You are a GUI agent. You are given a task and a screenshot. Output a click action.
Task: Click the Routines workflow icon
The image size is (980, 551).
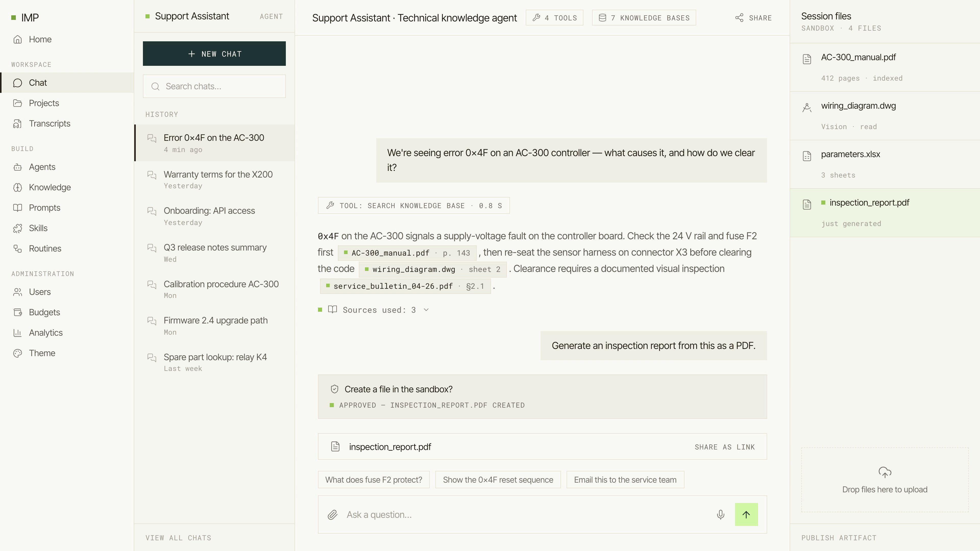click(x=18, y=249)
